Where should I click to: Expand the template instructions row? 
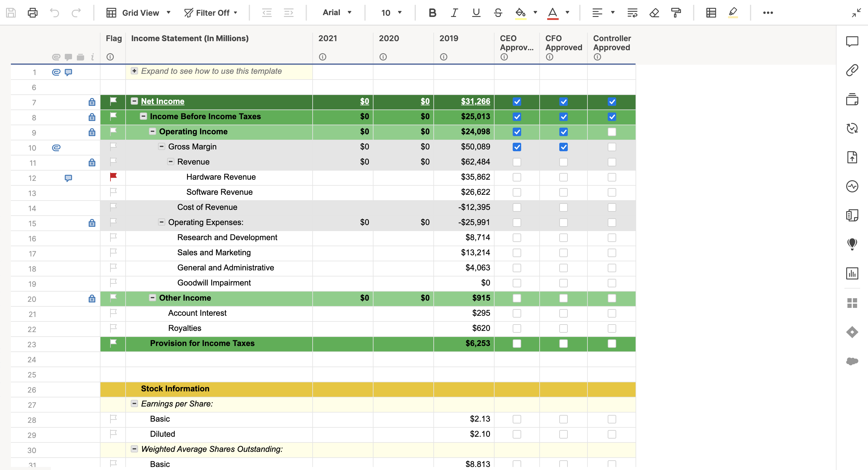[134, 71]
